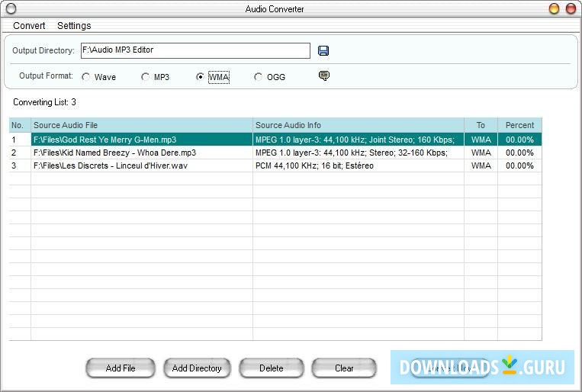Viewport: 582px width, 392px height.
Task: Click 00.00% percent cell in row 1
Action: [519, 140]
